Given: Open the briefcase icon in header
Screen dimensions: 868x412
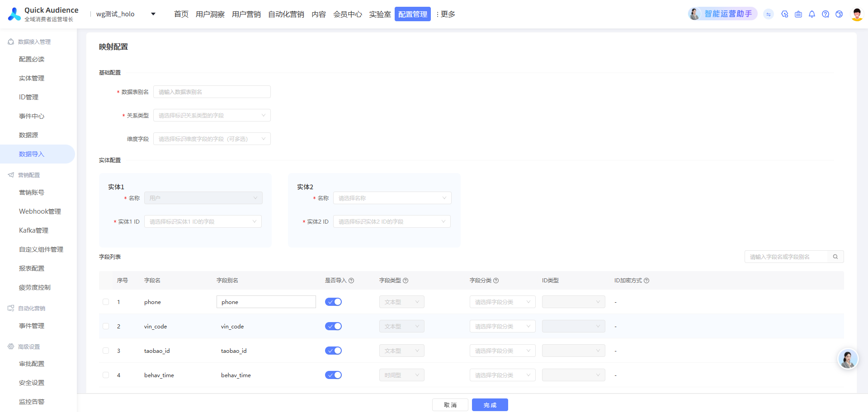Looking at the screenshot, I should (798, 14).
